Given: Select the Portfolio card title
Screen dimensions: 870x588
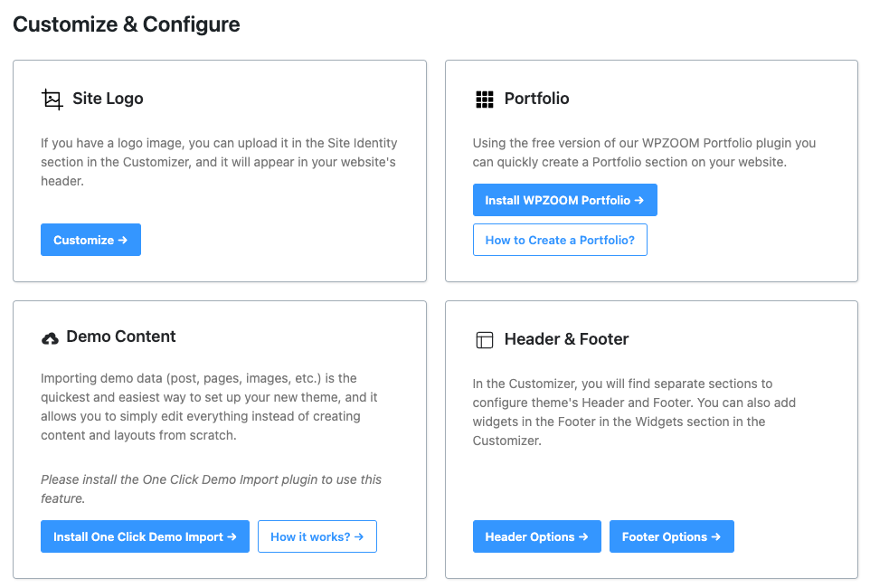Looking at the screenshot, I should (x=536, y=99).
